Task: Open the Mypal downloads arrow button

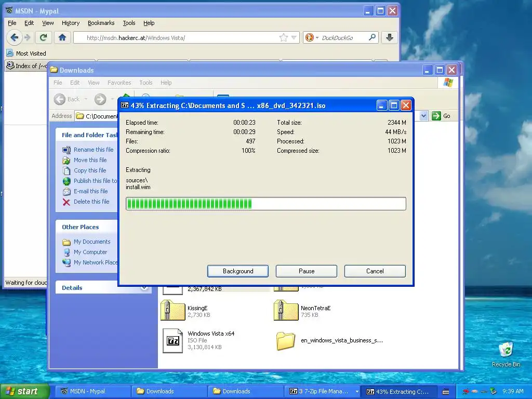Action: coord(390,37)
